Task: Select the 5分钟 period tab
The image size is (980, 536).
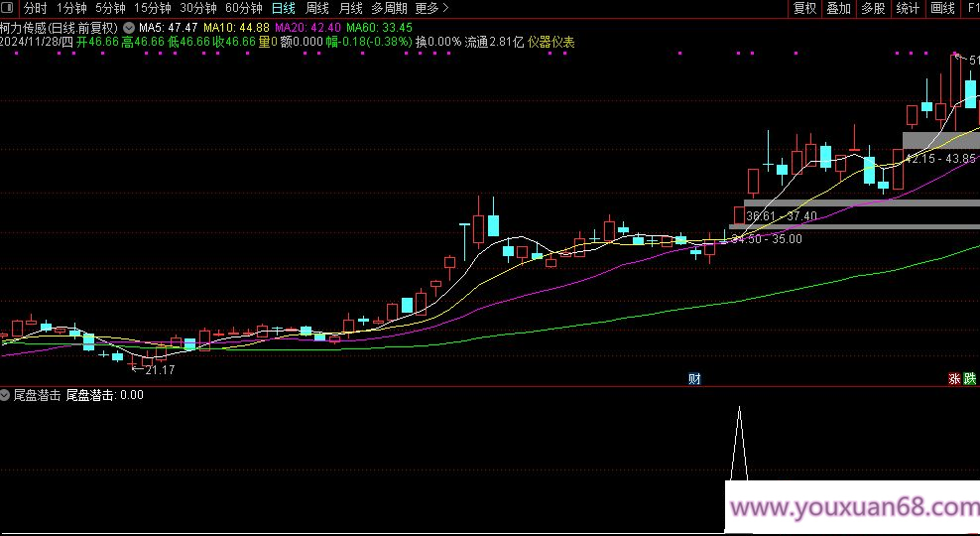Action: (x=111, y=8)
